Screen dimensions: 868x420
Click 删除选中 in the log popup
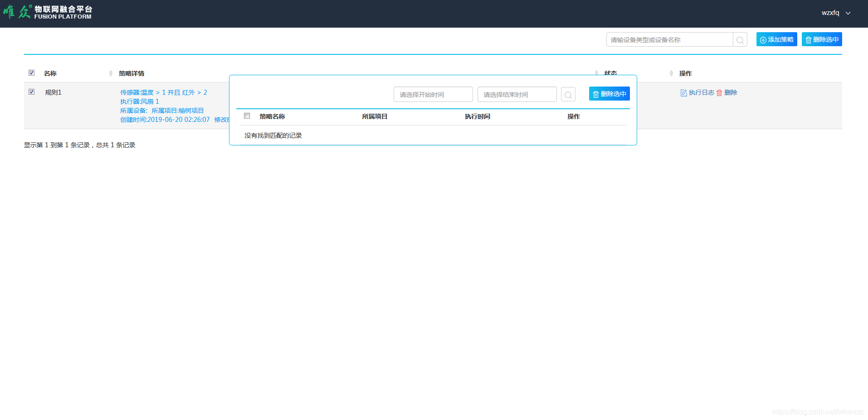tap(609, 94)
